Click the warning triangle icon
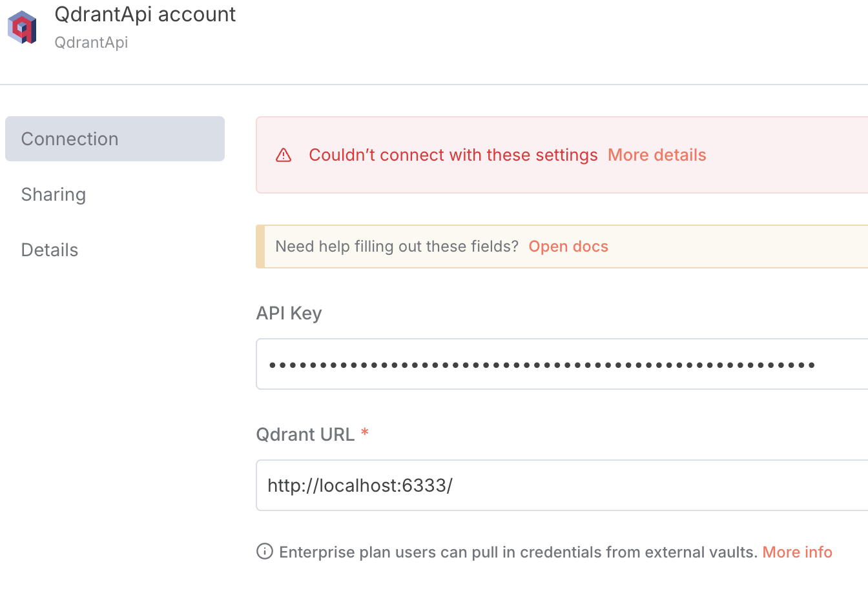868x604 pixels. click(284, 156)
